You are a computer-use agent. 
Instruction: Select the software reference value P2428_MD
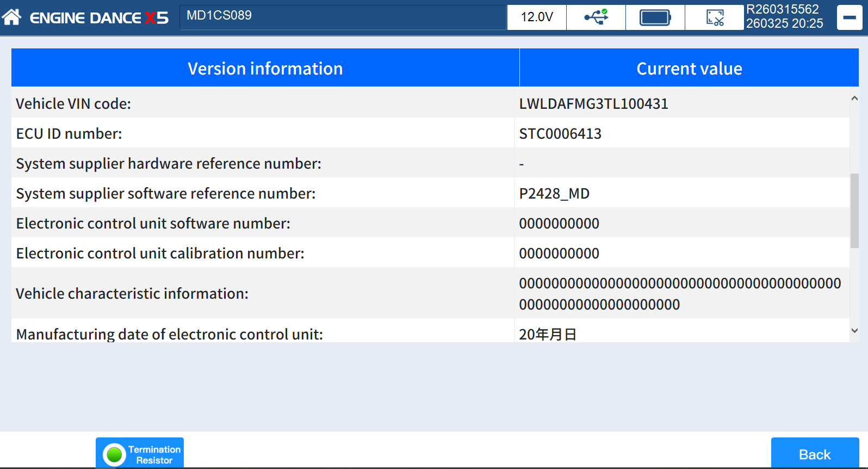(x=554, y=194)
